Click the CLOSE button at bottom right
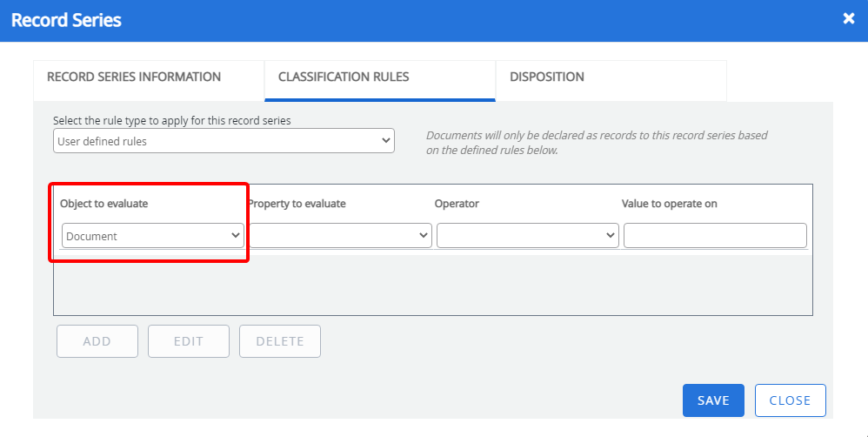868x437 pixels. pyautogui.click(x=790, y=400)
